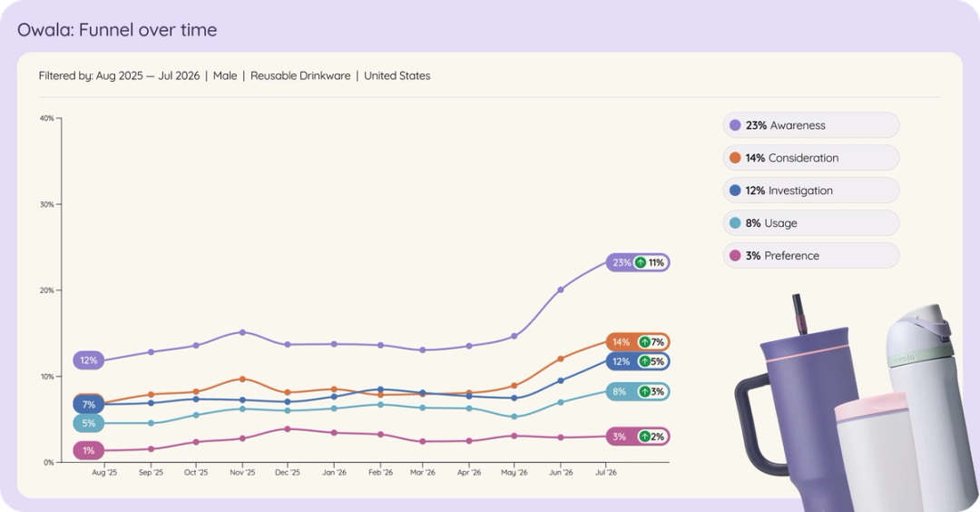Toggle the 23% Awareness legend pill
Screen dimensions: 980x512
810,125
